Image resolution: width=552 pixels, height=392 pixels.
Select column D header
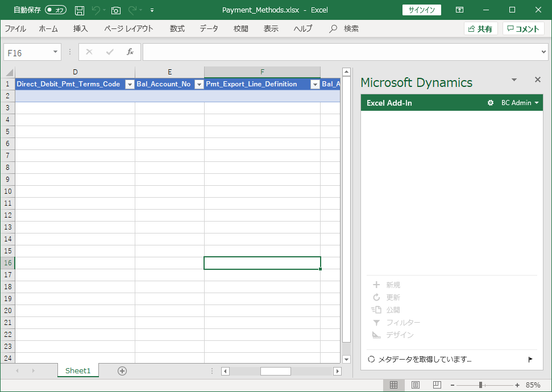tap(75, 72)
